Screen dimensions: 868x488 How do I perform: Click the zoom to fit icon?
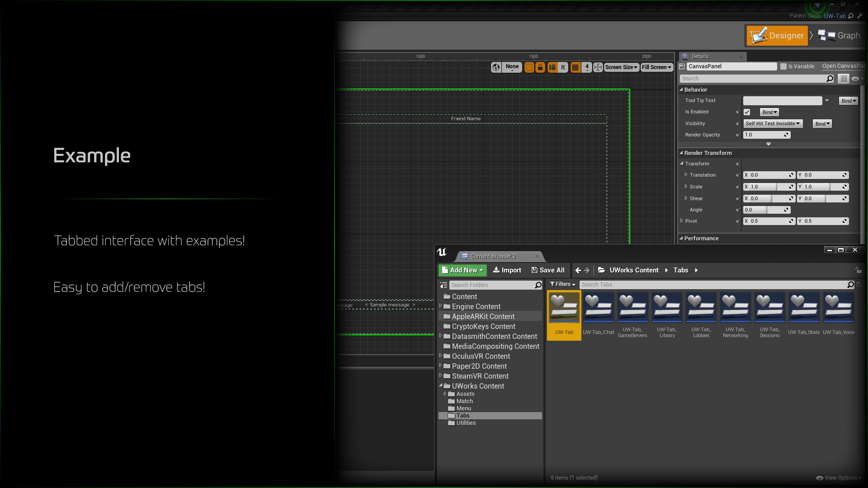(598, 67)
